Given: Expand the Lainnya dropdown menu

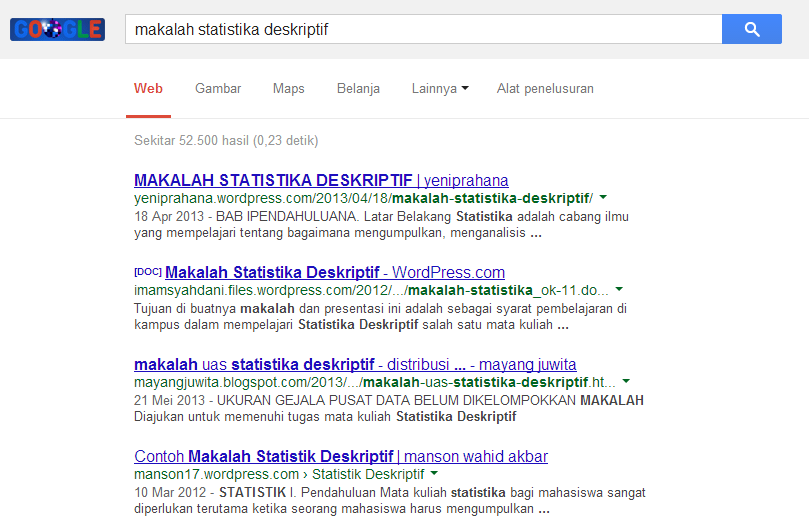Looking at the screenshot, I should point(440,89).
